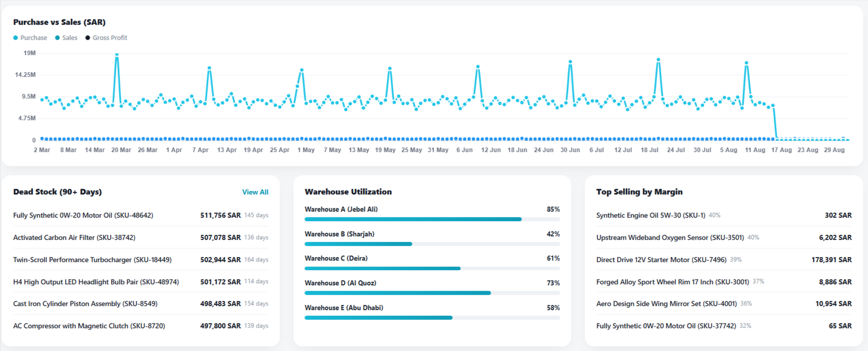Open Fully Synthetic 0W-20 Motor Oil (SKU-48642) row
The image size is (868, 351).
pos(141,215)
